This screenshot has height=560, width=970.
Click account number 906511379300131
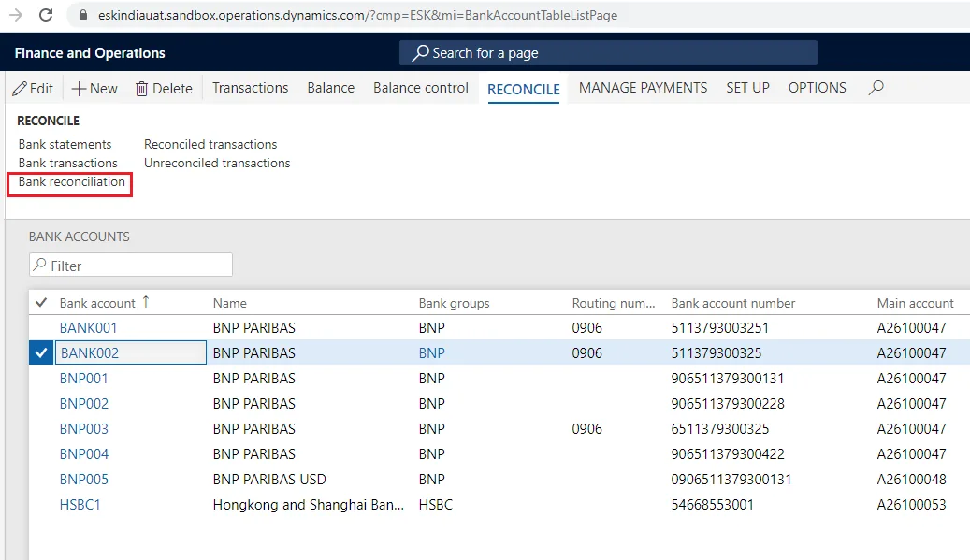click(728, 379)
